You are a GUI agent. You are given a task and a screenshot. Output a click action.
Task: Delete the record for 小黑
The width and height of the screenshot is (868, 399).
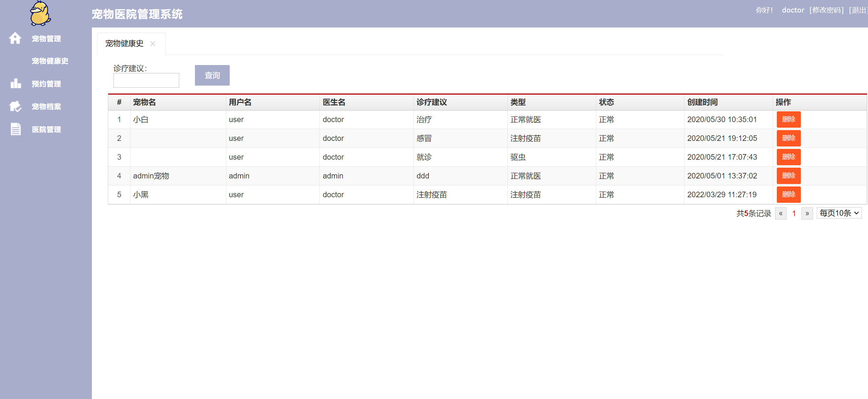tap(788, 194)
